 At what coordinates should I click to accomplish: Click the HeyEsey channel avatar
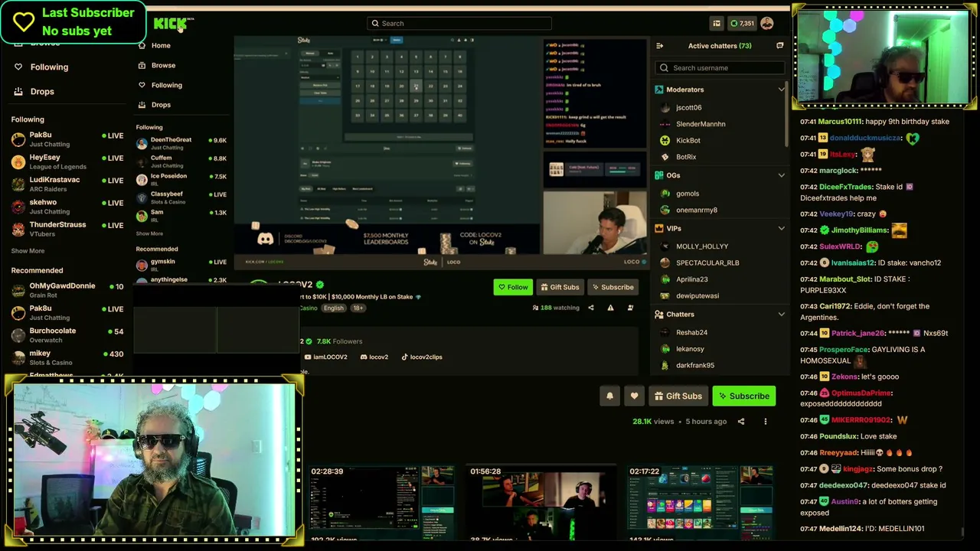[18, 161]
